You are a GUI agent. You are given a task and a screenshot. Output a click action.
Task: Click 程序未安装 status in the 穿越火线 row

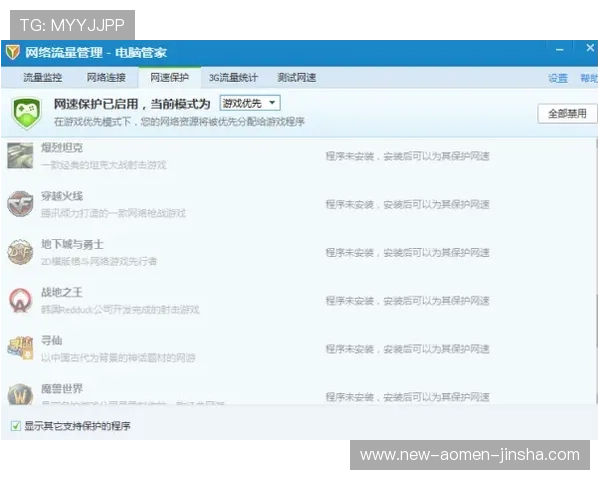pos(408,204)
